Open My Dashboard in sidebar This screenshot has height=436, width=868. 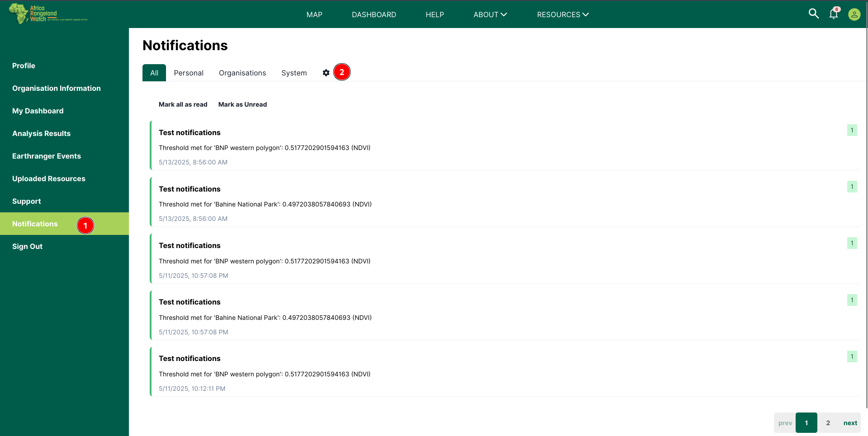(64, 111)
